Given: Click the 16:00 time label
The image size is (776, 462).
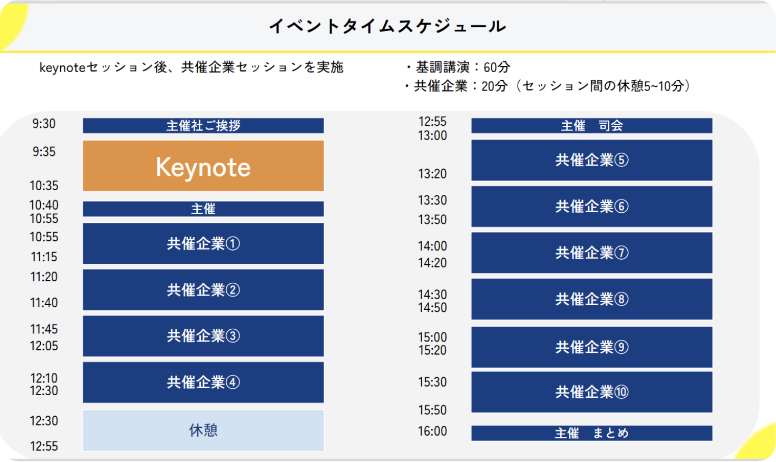Looking at the screenshot, I should 433,431.
